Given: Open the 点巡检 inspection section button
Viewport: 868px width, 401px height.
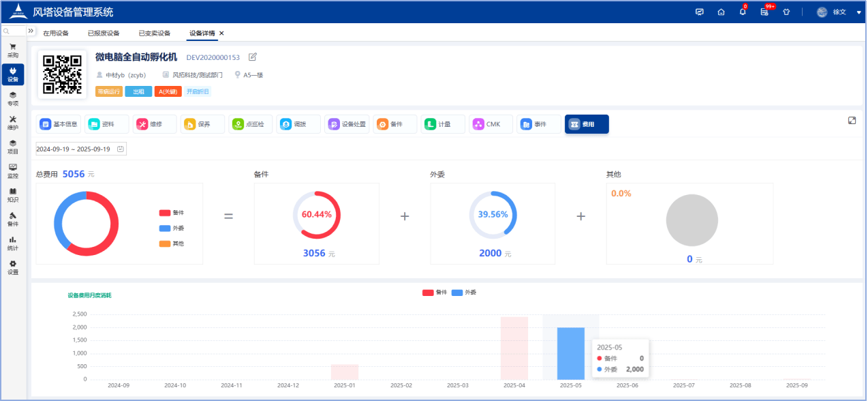Looking at the screenshot, I should pos(251,124).
